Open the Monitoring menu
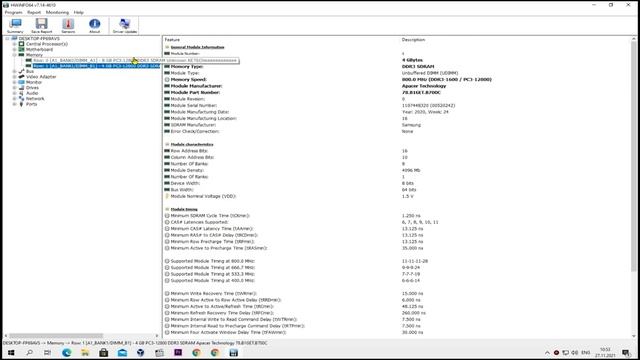This screenshot has width=640, height=360. coord(57,13)
